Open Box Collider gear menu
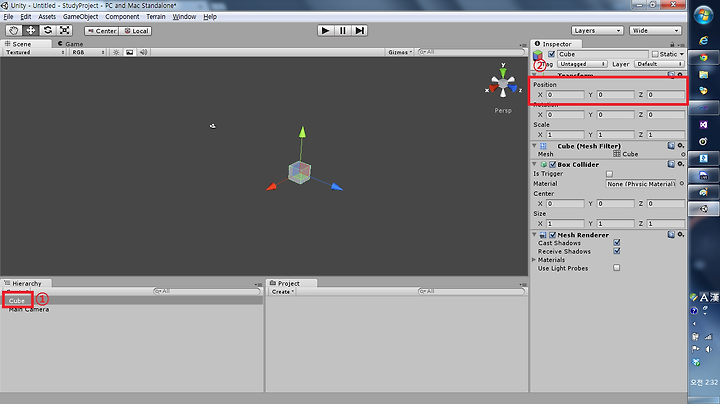 681,164
